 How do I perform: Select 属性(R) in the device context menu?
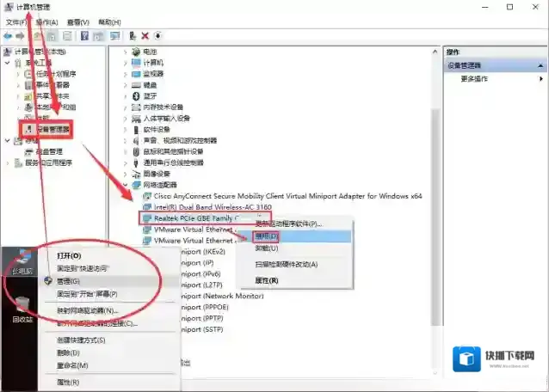point(267,280)
